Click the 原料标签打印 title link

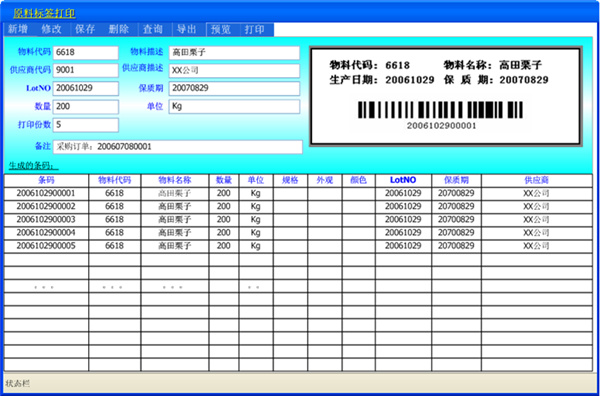[44, 13]
